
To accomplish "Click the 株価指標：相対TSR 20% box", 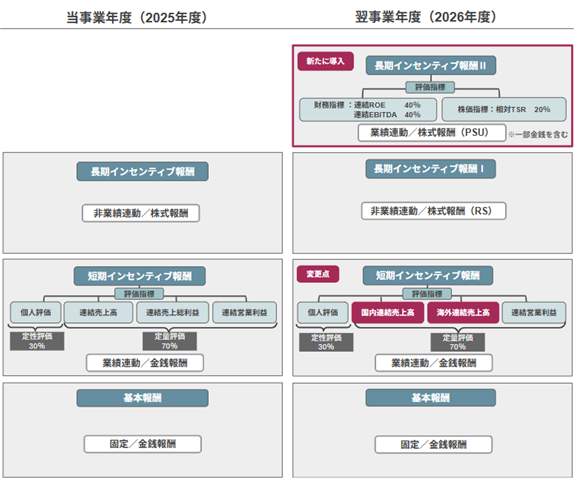I will 504,109.
